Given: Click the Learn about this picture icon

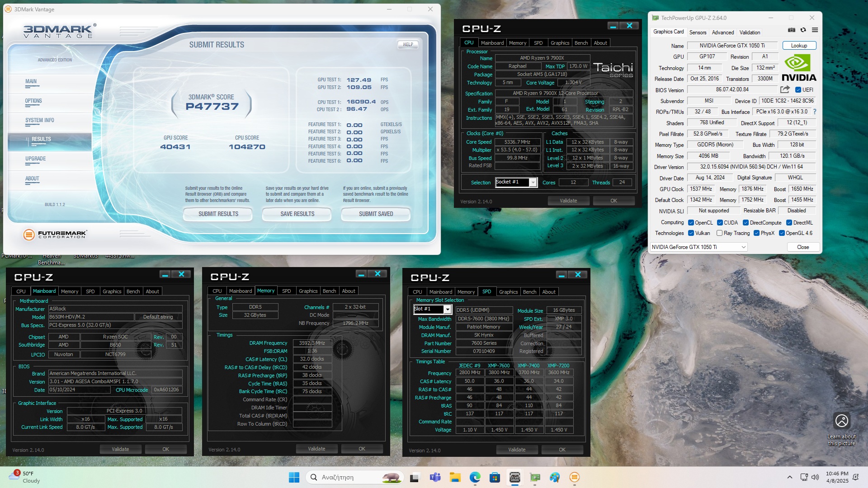Looking at the screenshot, I should [842, 421].
